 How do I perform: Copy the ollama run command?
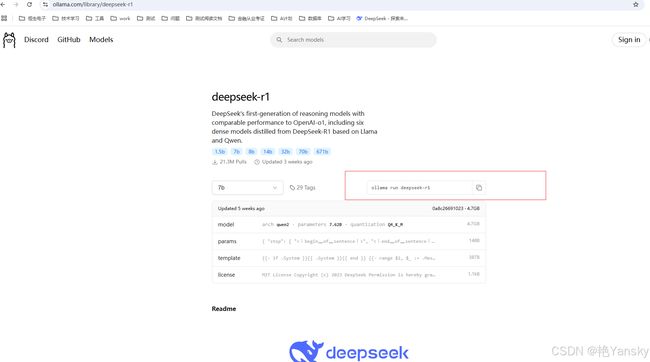479,188
